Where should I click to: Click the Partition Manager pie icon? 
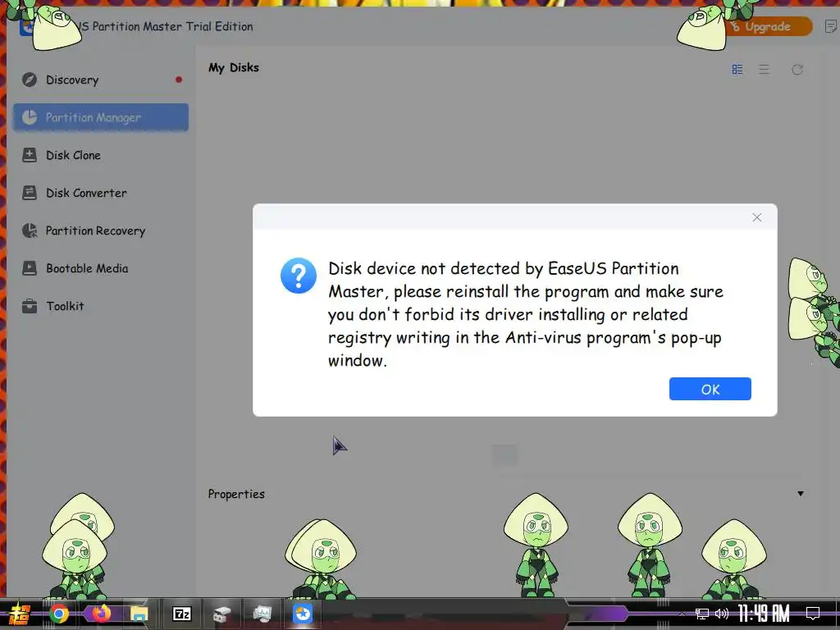pos(30,117)
